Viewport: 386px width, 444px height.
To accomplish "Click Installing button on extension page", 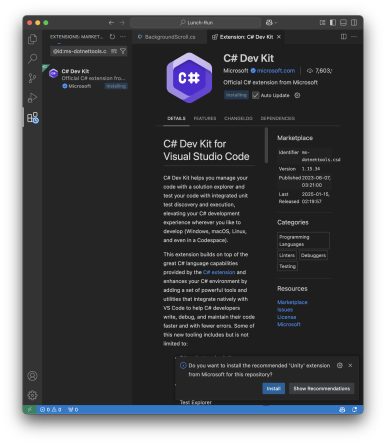I will click(x=236, y=95).
